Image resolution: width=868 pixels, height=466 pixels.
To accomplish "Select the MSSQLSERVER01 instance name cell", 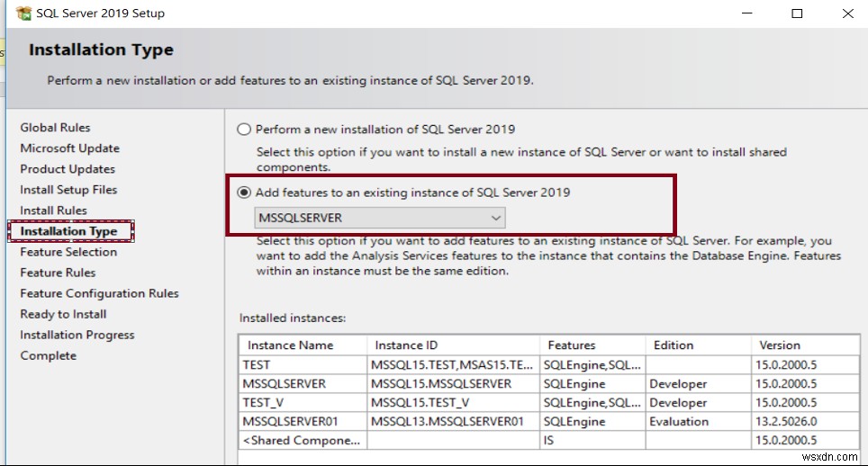I will pos(303,421).
